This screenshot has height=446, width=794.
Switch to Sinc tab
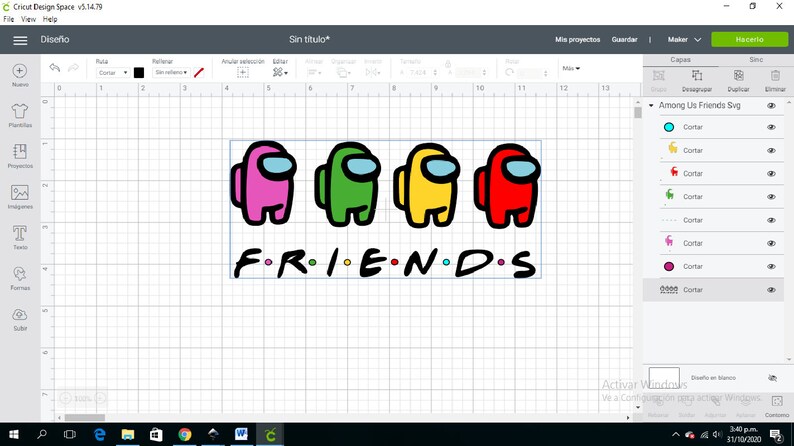click(756, 60)
